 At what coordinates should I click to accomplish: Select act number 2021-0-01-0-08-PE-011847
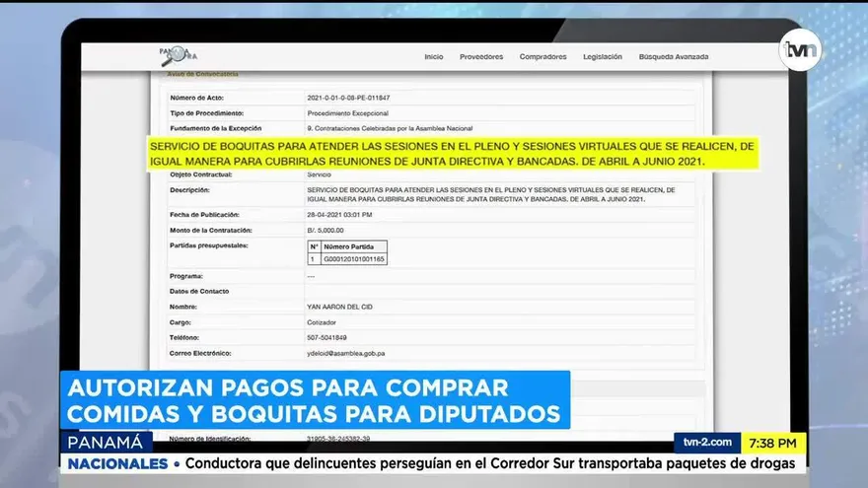click(348, 98)
